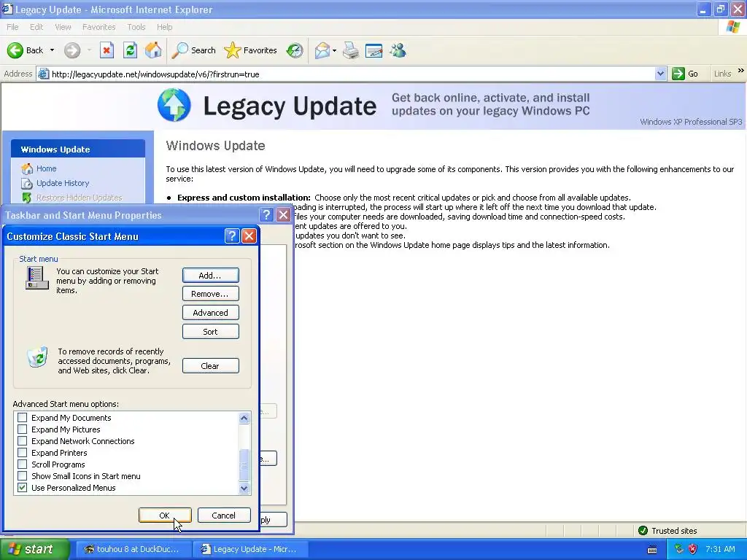Click the Windows flag logo in menu bar
The image size is (747, 560).
tap(733, 27)
